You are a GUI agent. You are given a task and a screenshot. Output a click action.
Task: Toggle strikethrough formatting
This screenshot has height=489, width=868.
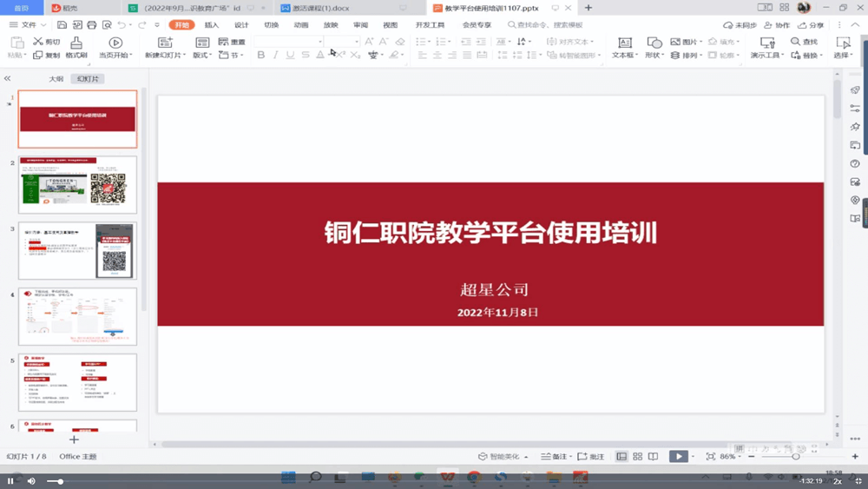(x=305, y=55)
